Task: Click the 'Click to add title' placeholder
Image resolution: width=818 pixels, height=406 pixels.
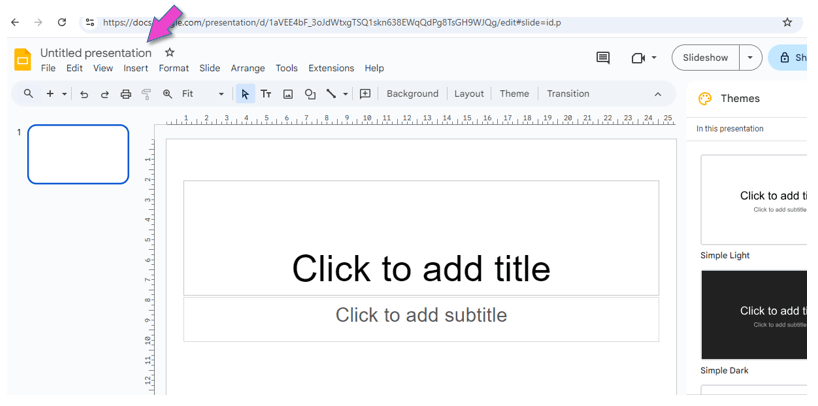Action: click(x=421, y=268)
